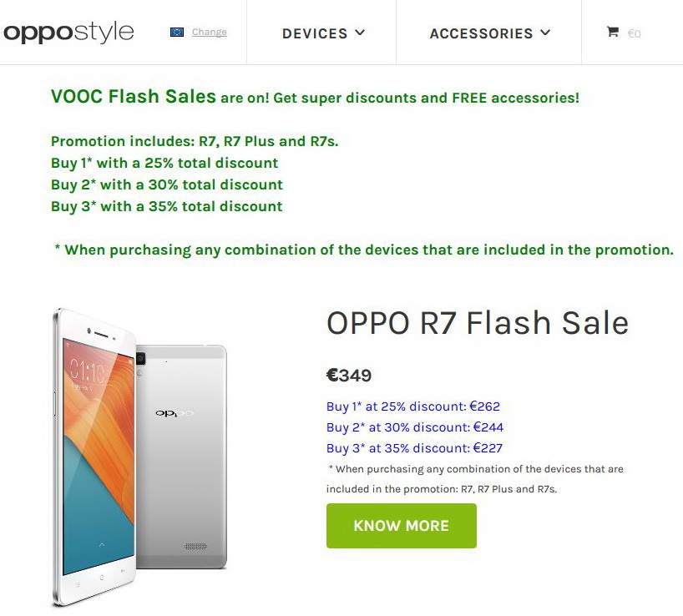Click the Change region link
The image size is (683, 616).
click(209, 33)
